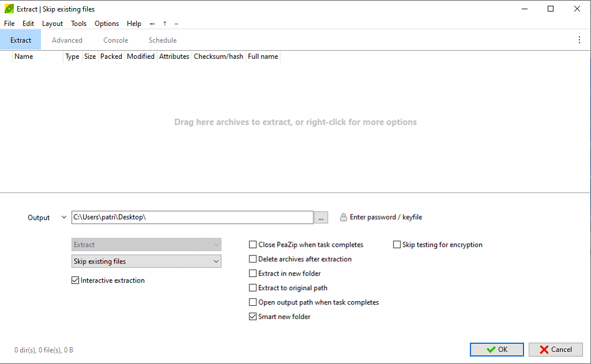This screenshot has height=364, width=591.
Task: Open the greyed Extract action dropdown
Action: click(x=146, y=245)
